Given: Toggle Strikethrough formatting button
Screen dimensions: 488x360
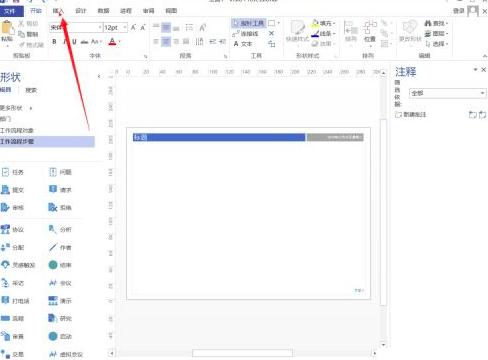Looking at the screenshot, I should click(x=84, y=42).
